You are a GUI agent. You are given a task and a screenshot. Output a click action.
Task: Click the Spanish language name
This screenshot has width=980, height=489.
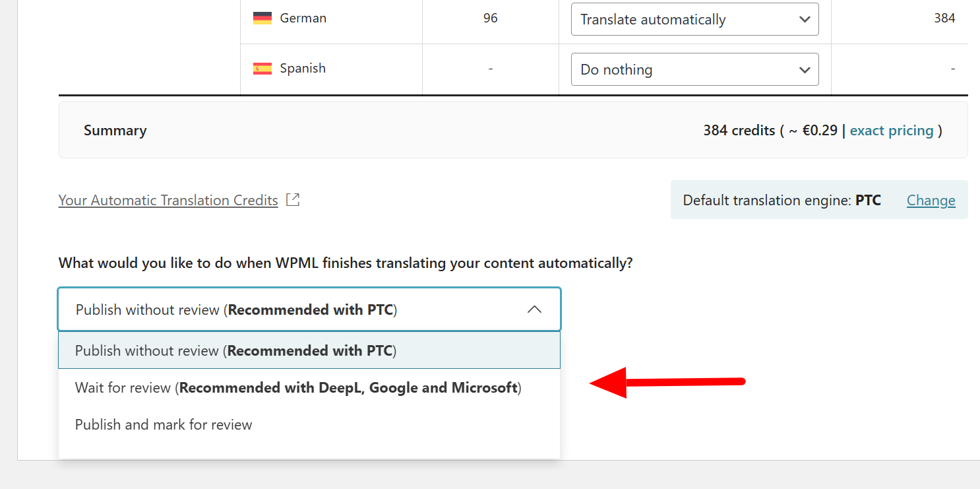pos(303,69)
